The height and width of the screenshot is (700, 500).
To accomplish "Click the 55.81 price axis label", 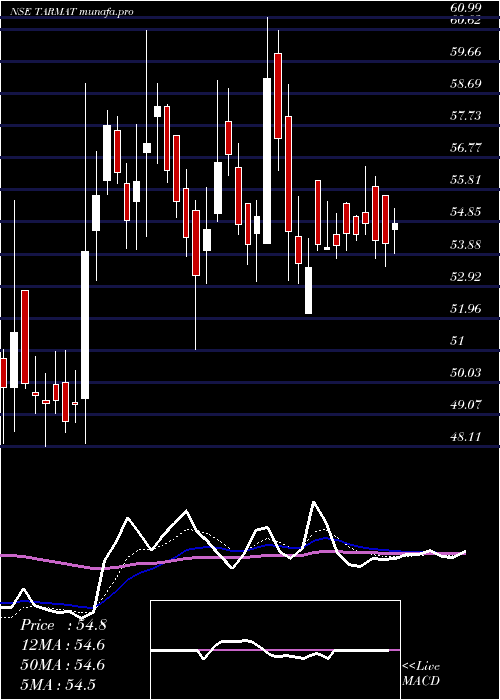I will click(466, 179).
